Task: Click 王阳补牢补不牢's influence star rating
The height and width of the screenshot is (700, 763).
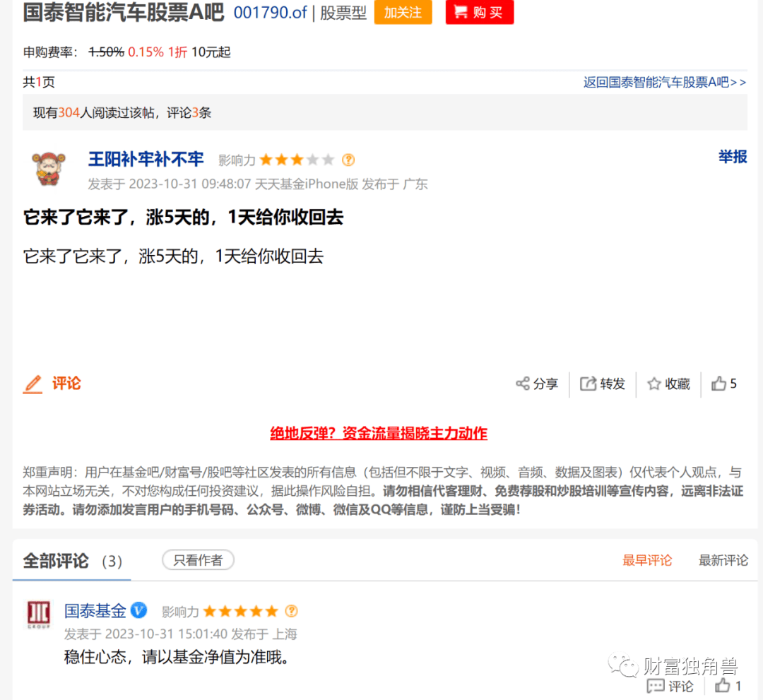Action: pyautogui.click(x=297, y=160)
